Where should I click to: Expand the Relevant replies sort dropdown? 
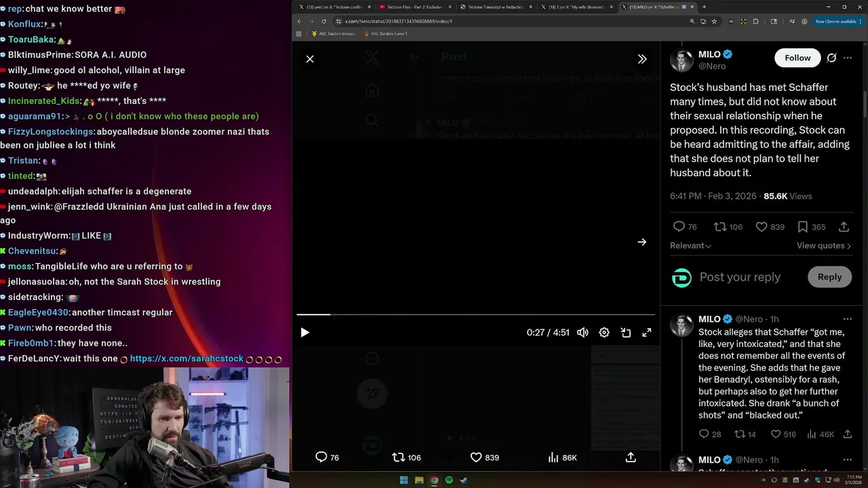[690, 246]
